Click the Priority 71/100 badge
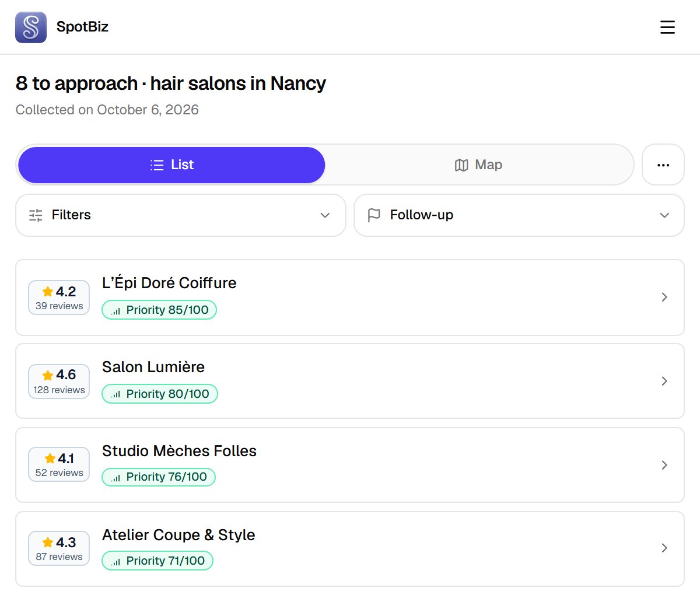 [x=157, y=561]
